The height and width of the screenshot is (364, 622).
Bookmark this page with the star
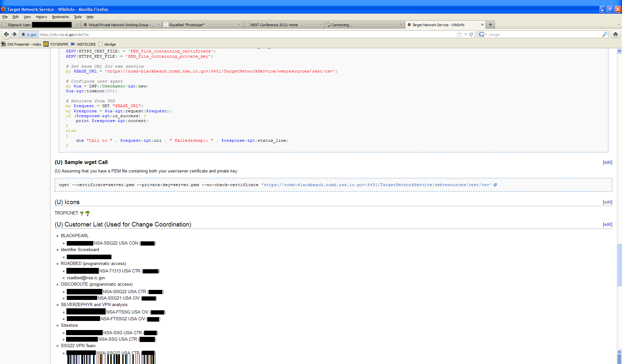(459, 35)
